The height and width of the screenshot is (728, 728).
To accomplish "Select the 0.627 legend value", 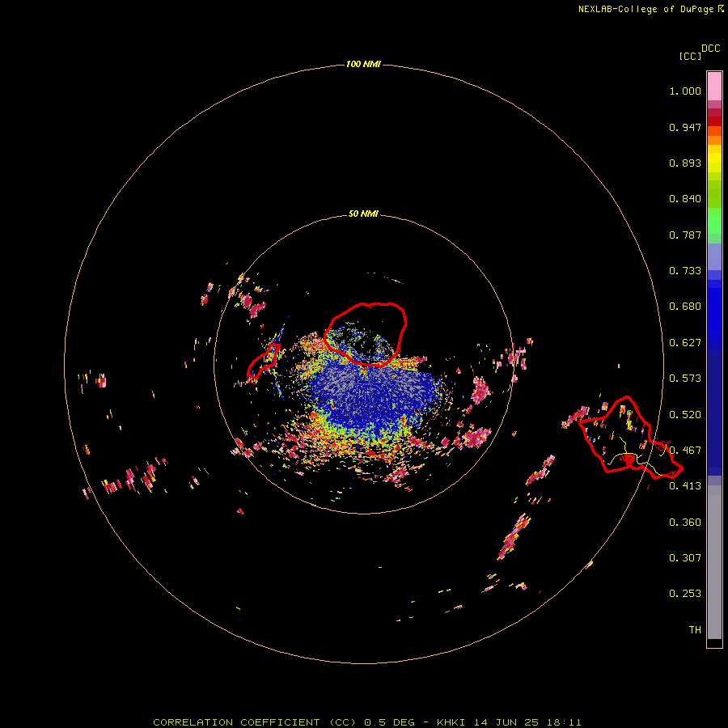I will pos(685,343).
